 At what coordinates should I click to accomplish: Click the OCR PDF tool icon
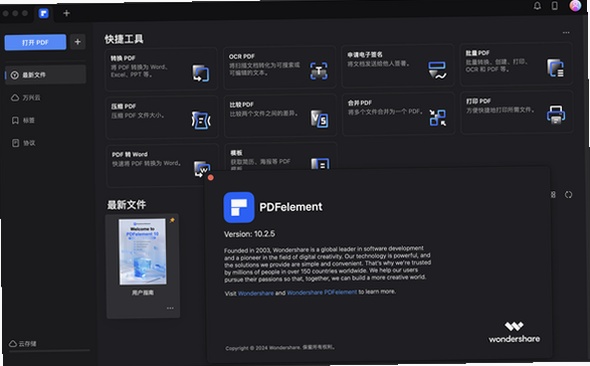click(319, 71)
